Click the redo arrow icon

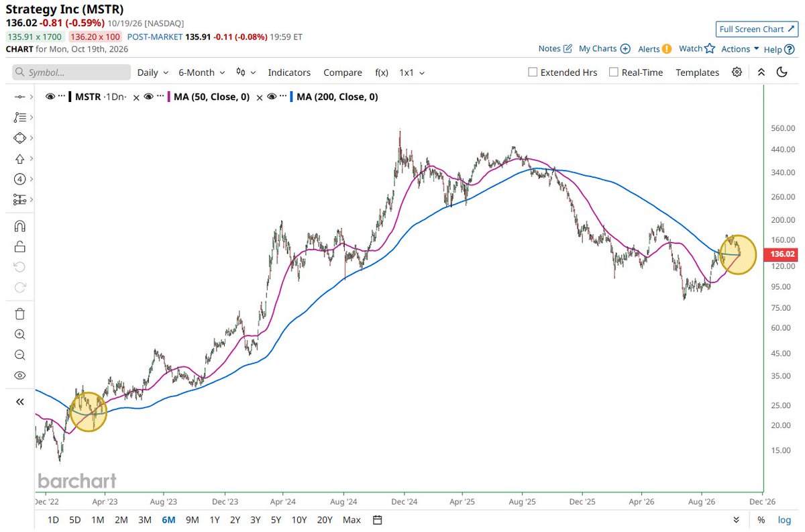point(19,288)
